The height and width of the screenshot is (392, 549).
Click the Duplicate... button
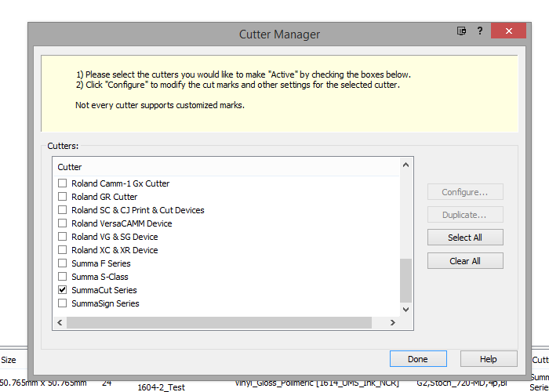coord(465,215)
